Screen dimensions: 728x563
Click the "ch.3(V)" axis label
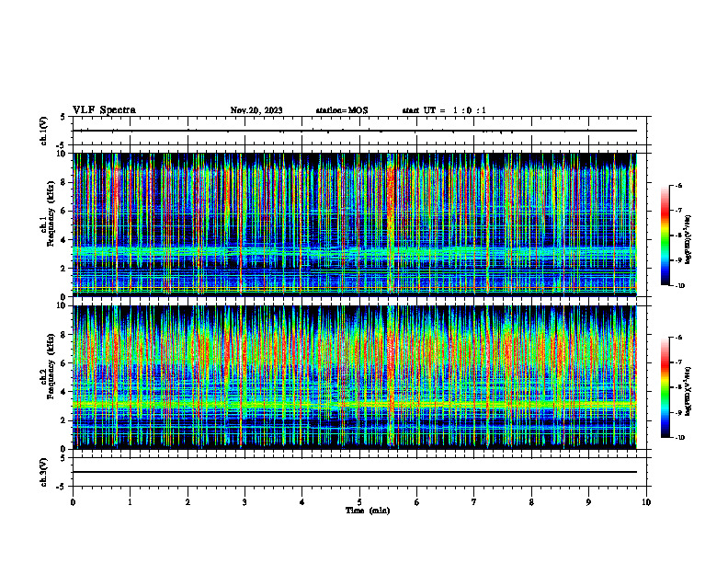coord(44,472)
